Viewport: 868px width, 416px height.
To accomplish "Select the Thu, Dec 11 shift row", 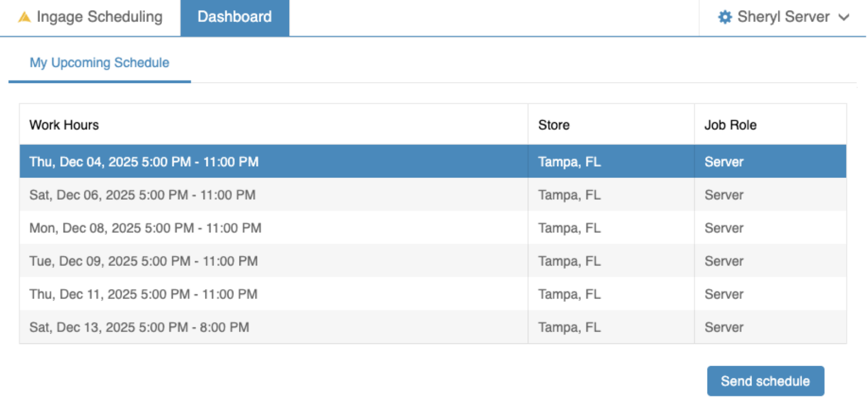I will pos(143,294).
